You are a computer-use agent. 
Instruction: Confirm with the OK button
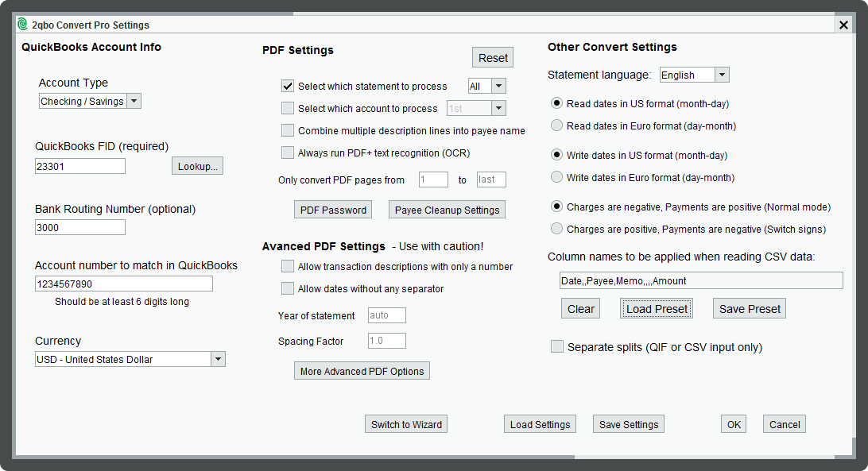click(734, 424)
